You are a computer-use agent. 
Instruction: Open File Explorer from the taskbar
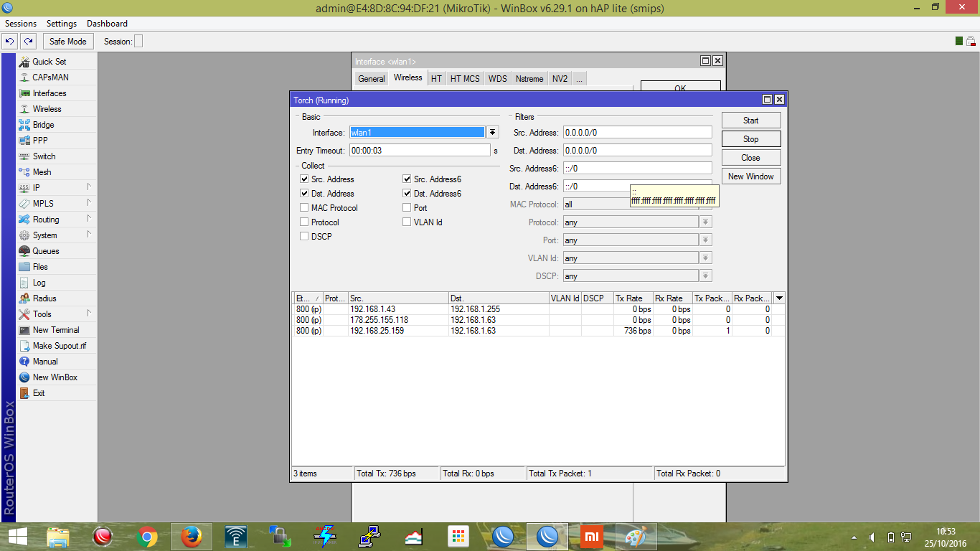tap(58, 537)
